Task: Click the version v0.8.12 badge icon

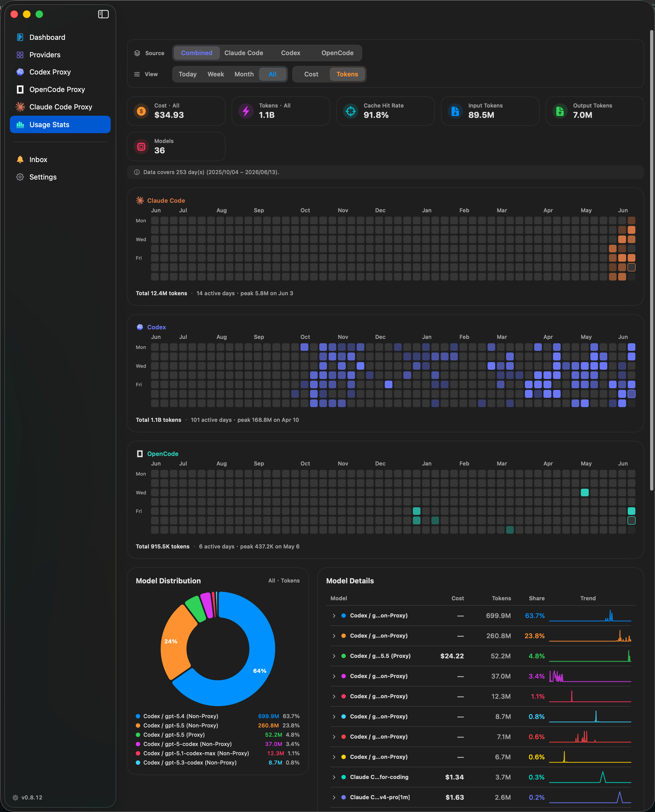Action: click(16, 798)
